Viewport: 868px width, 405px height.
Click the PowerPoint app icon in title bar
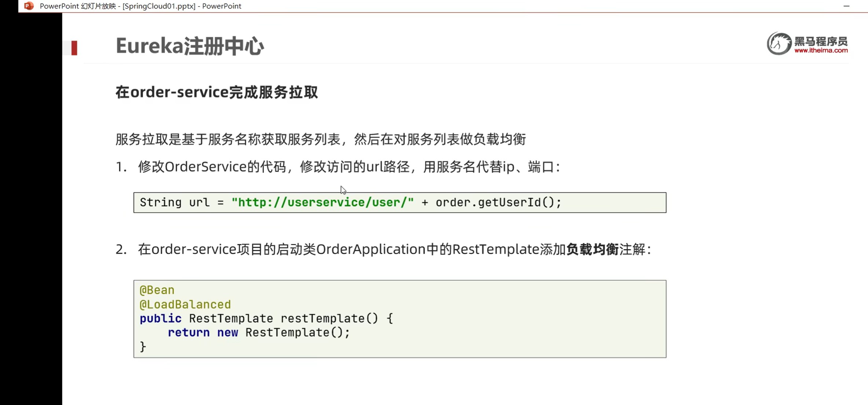coord(29,6)
